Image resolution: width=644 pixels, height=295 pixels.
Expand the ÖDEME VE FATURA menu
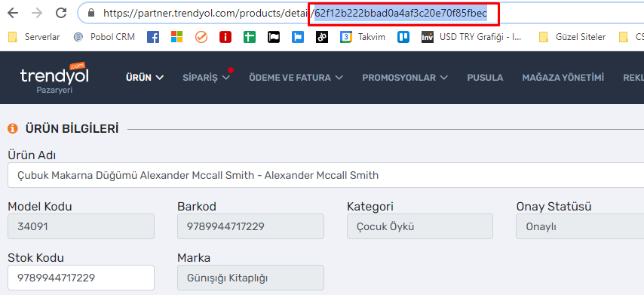click(x=296, y=77)
